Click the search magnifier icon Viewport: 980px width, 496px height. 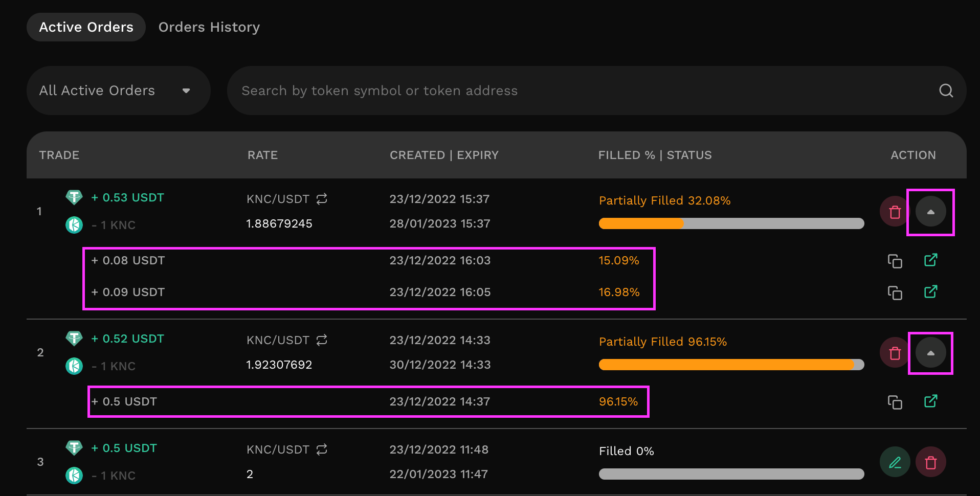click(946, 91)
